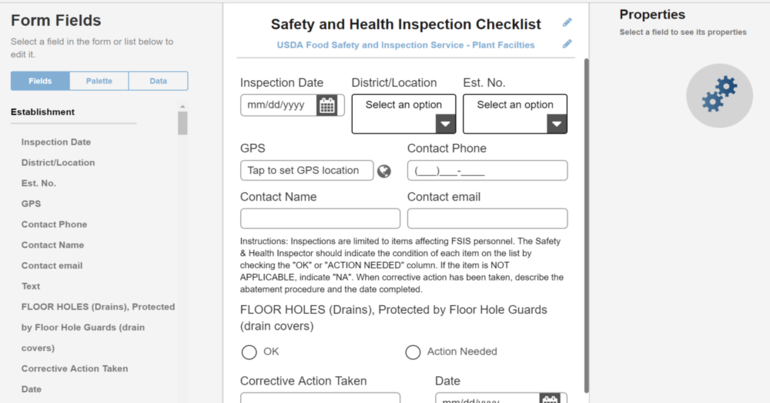Click the Tap to set GPS location field

pyautogui.click(x=306, y=170)
